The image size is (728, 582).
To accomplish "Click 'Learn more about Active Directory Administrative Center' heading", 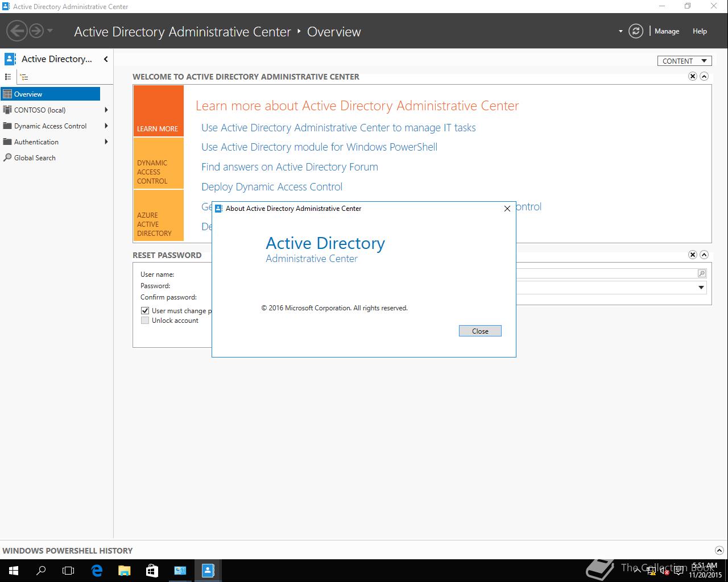I will tap(357, 106).
